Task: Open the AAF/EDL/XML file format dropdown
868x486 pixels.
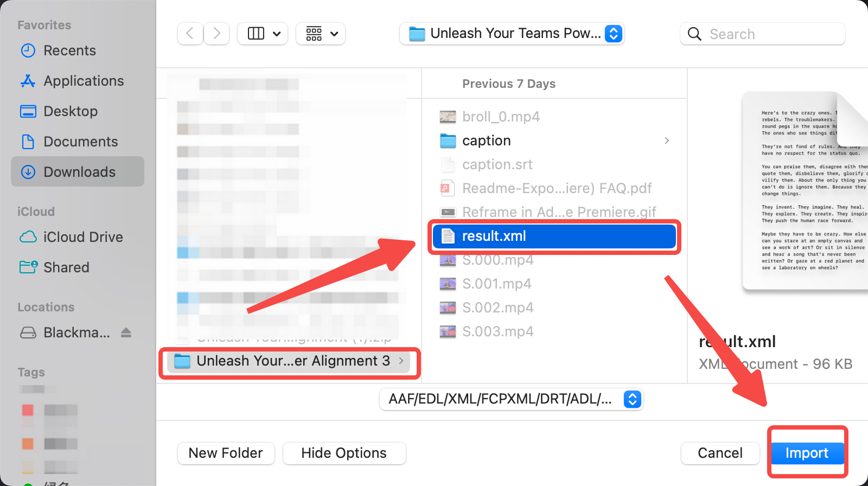Action: [x=512, y=399]
